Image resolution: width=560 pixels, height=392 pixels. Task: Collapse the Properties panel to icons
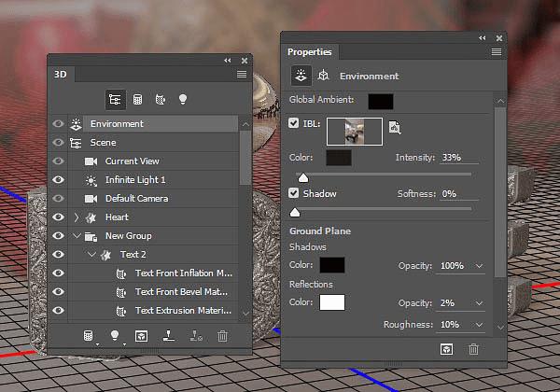(x=483, y=38)
